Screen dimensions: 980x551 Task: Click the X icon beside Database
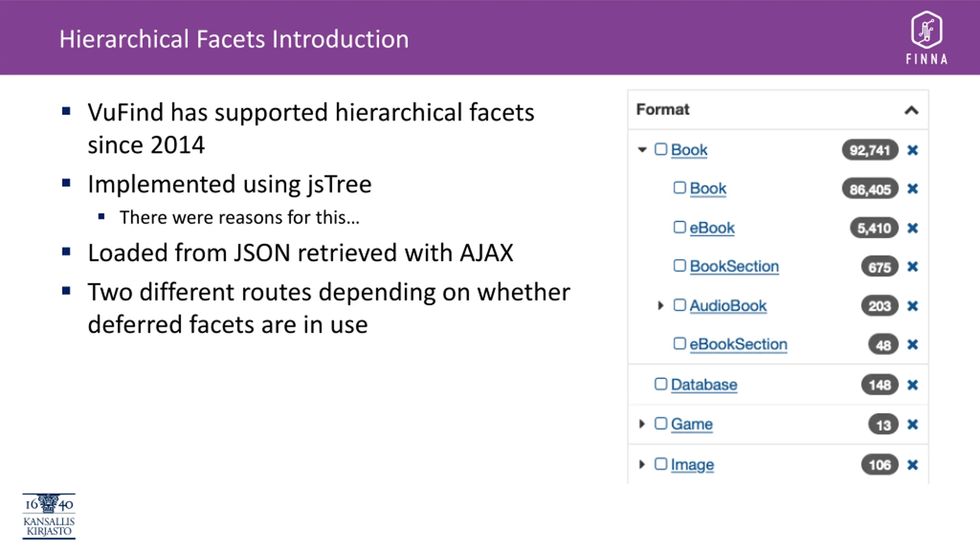point(913,385)
